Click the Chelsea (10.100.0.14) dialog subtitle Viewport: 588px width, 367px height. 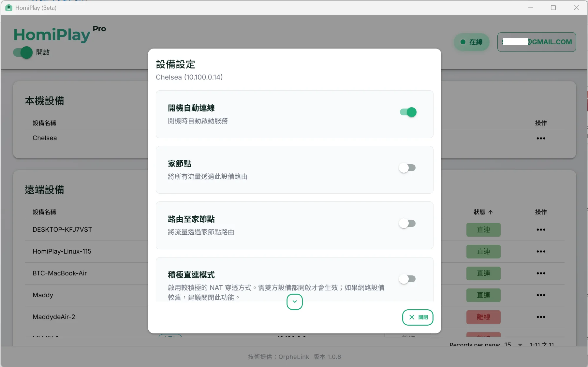click(x=189, y=77)
